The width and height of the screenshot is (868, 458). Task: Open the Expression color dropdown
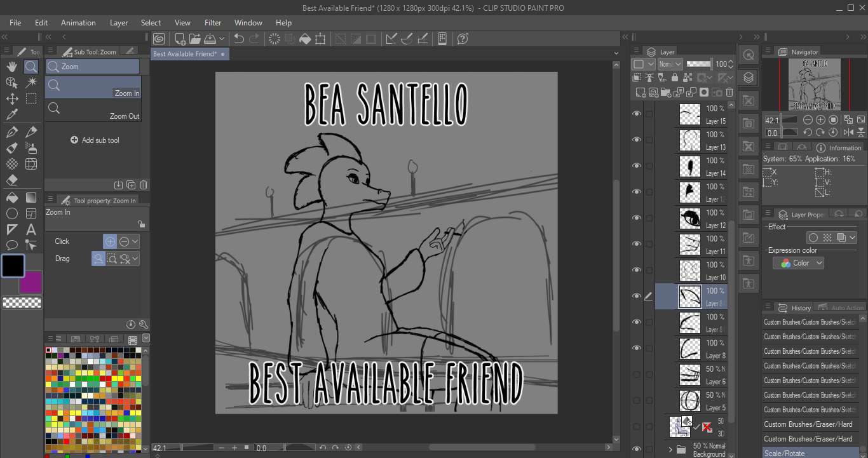[798, 263]
